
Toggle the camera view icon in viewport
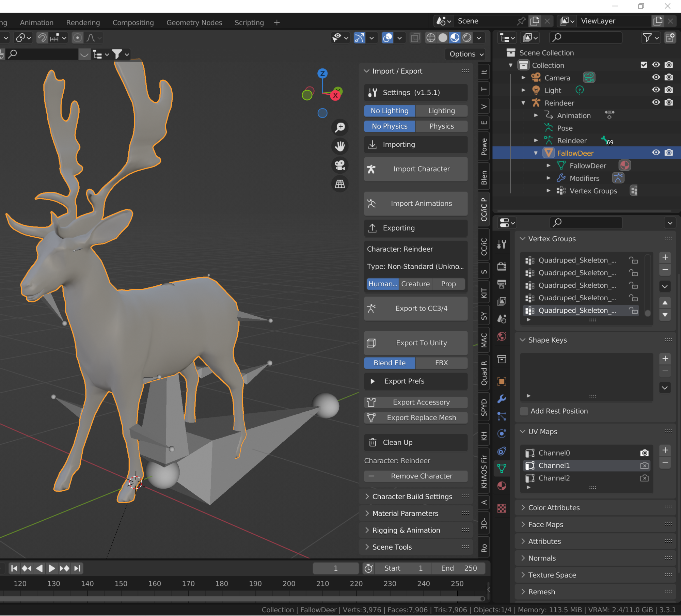pyautogui.click(x=340, y=165)
